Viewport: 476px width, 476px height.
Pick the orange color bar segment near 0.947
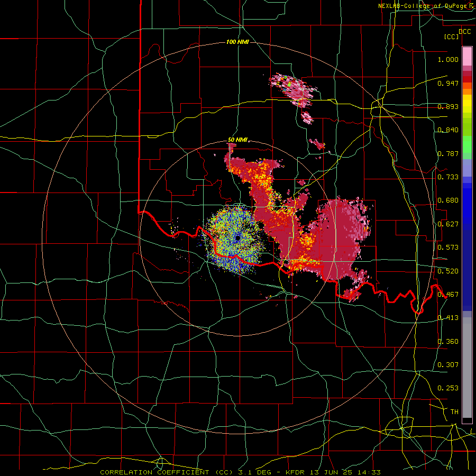point(467,86)
